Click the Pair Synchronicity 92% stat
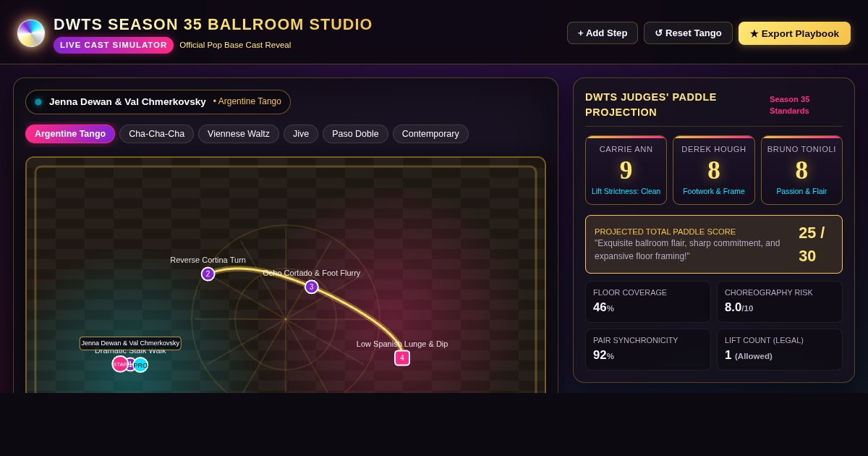 click(648, 350)
